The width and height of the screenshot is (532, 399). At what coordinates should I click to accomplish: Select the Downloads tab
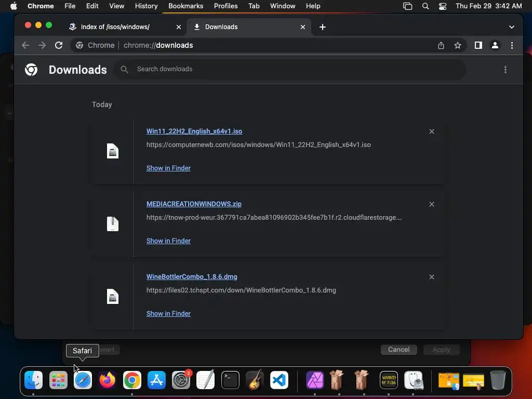point(249,27)
